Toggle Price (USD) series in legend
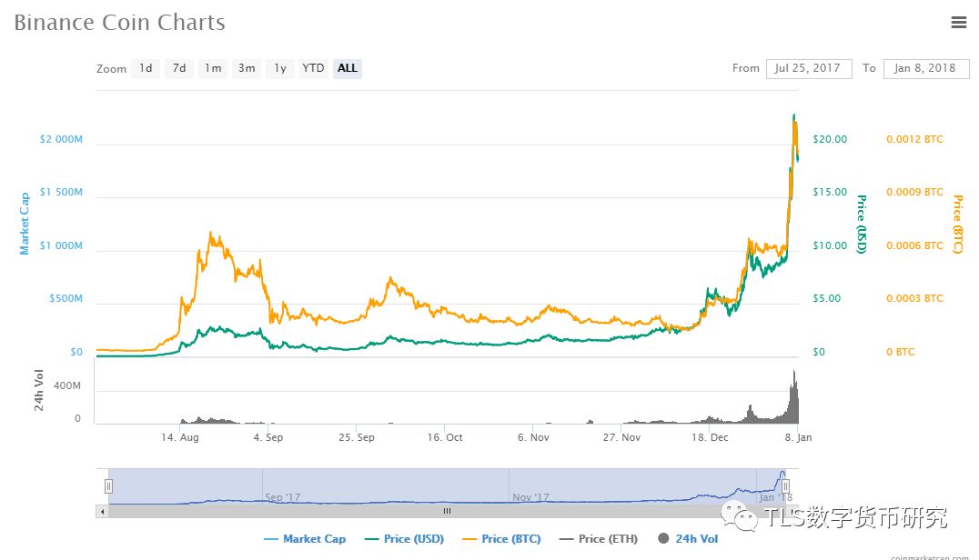This screenshot has height=560, width=979. click(x=405, y=539)
